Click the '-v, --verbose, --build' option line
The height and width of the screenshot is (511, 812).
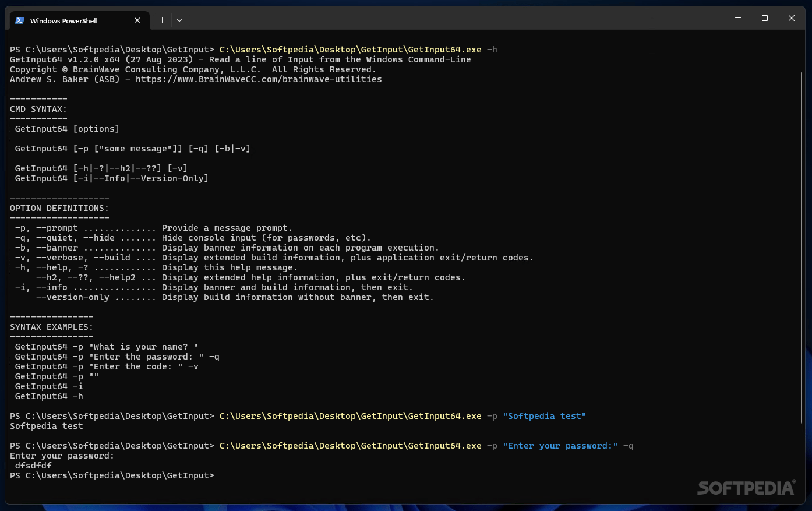point(274,258)
